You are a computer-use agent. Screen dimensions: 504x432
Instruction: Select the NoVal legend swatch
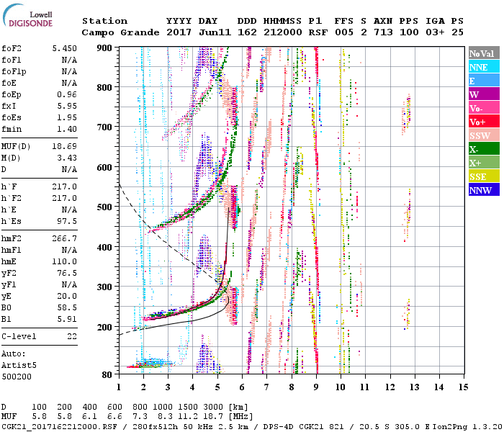pos(484,53)
